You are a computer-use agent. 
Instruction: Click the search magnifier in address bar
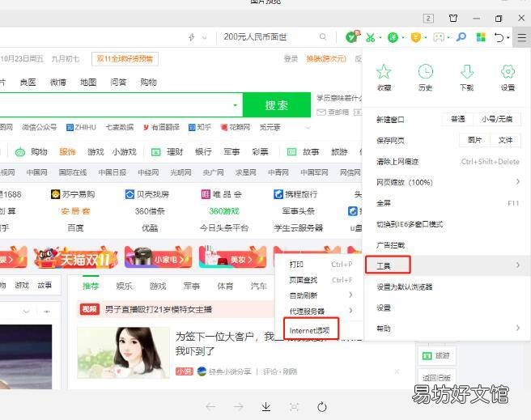323,36
